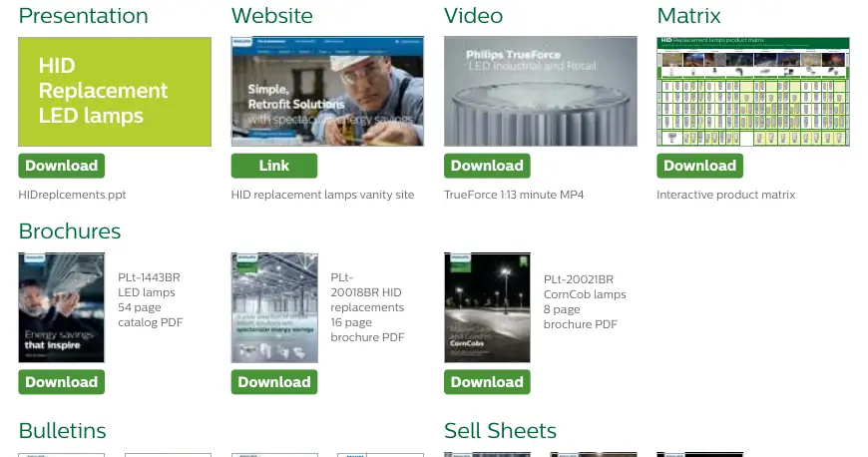Download the TrueForce video MP4
This screenshot has width=868, height=457.
coord(487,166)
